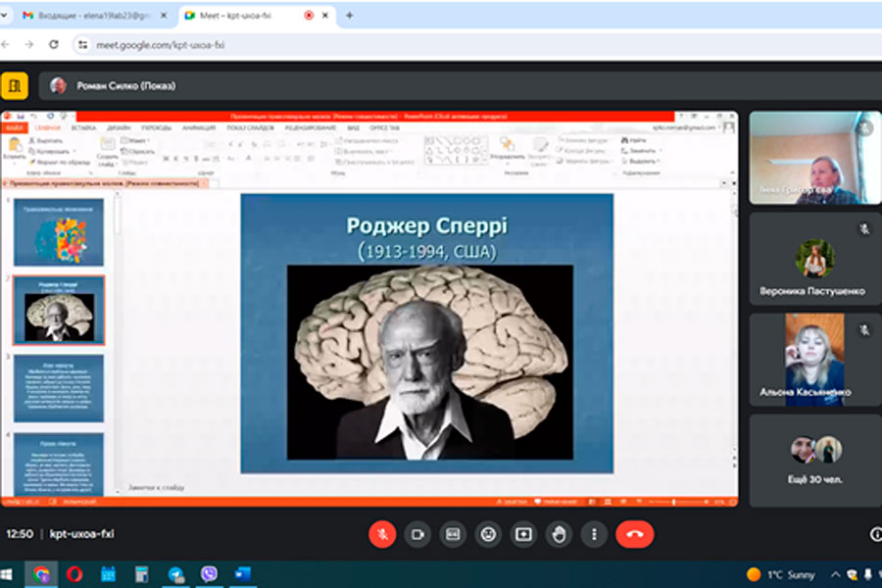This screenshot has width=882, height=588.
Task: Open the meeting details info icon
Action: (x=875, y=534)
